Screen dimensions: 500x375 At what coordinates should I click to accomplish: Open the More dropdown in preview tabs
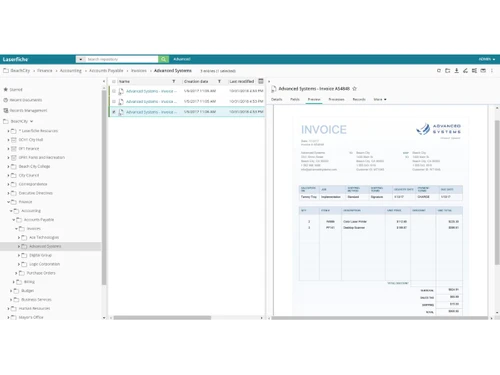click(380, 99)
